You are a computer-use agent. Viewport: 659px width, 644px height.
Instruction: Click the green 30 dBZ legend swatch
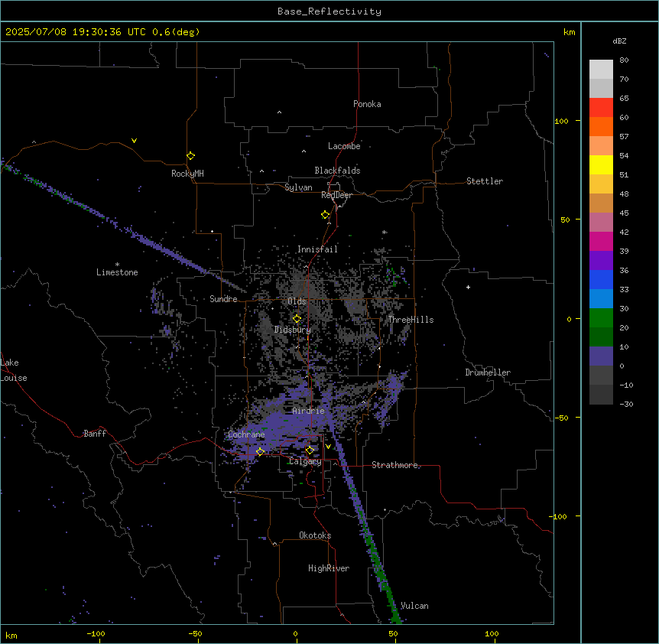point(601,318)
